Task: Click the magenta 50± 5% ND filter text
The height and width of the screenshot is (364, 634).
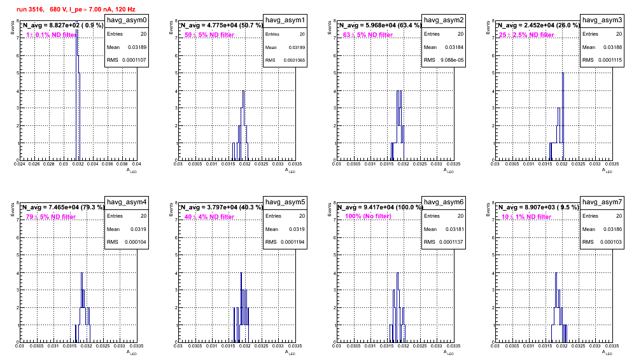Action: tap(209, 35)
